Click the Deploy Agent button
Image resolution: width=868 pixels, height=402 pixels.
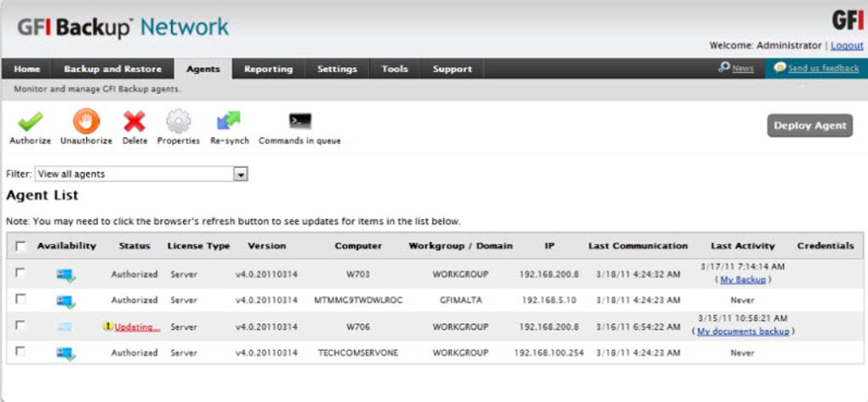(810, 126)
